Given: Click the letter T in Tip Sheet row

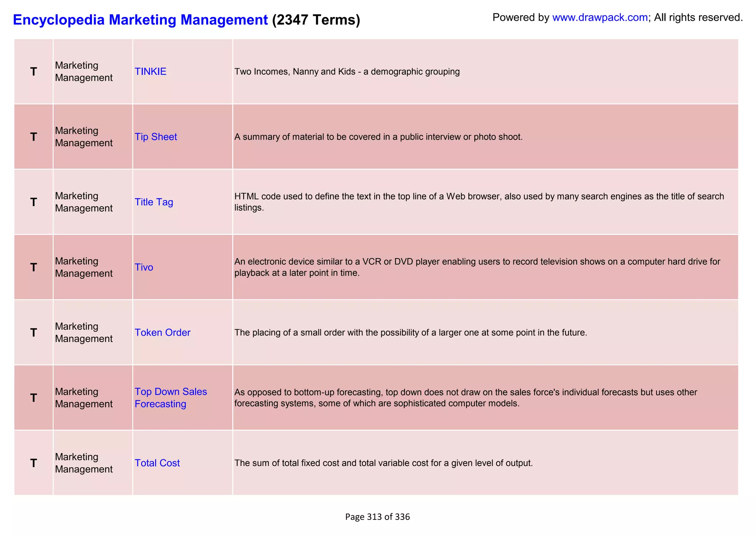Looking at the screenshot, I should pos(34,137).
